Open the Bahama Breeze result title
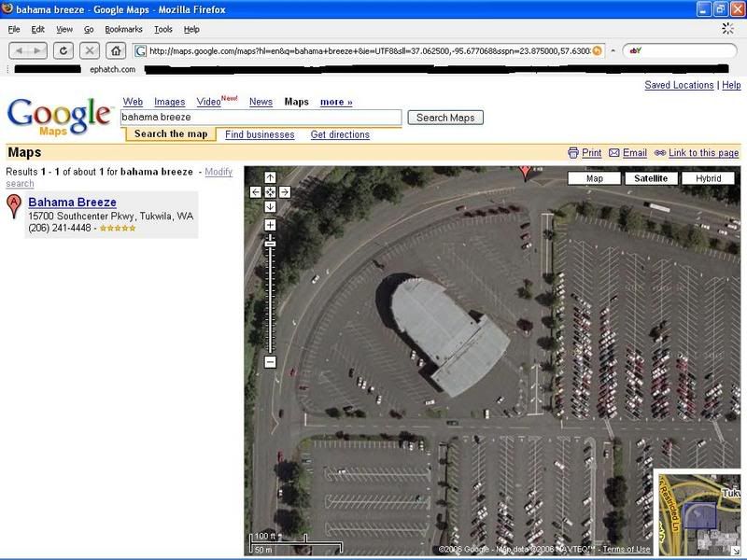 point(73,203)
